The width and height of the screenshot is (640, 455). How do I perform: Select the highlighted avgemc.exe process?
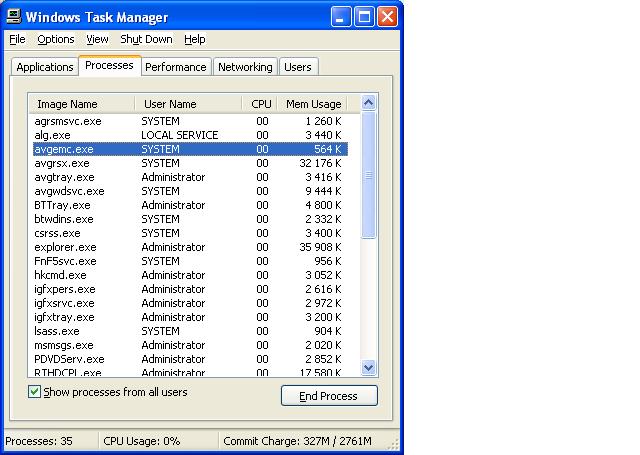coord(190,149)
